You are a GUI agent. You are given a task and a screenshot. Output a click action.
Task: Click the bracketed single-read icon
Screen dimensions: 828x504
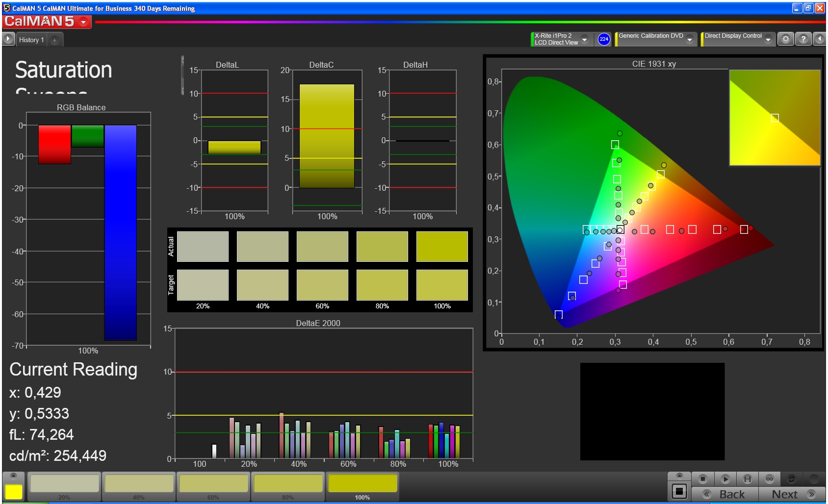tap(747, 479)
